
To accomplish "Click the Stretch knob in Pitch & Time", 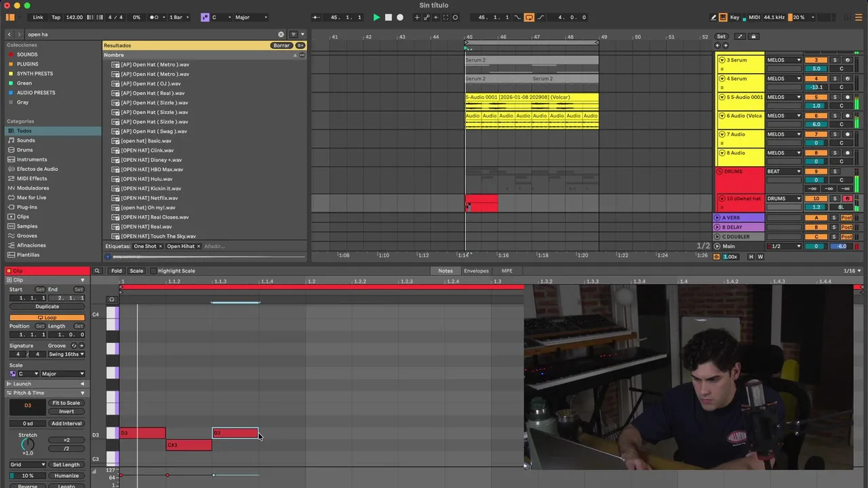I will pyautogui.click(x=28, y=445).
